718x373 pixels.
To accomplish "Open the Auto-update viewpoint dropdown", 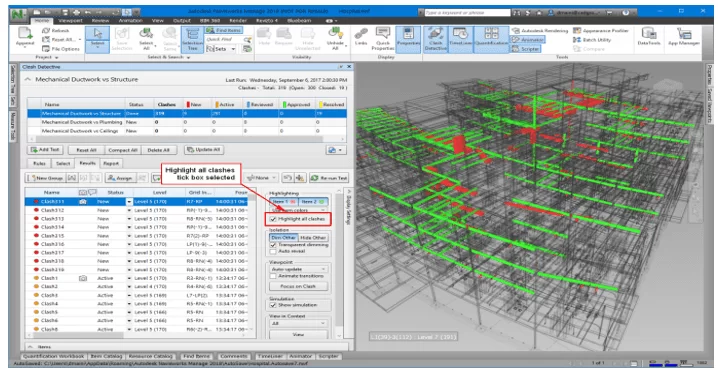I will pos(298,269).
